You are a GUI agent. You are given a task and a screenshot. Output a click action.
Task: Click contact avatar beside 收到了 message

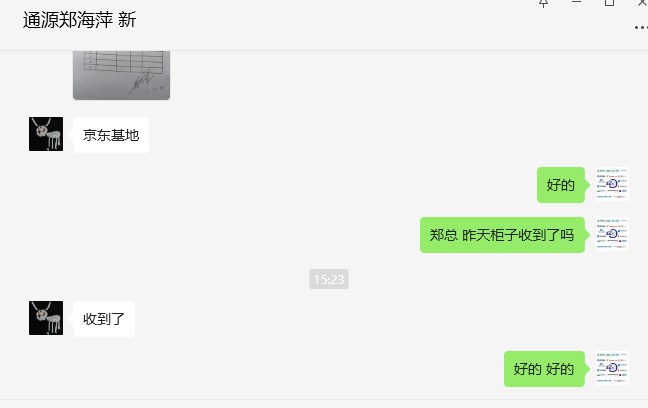coord(46,318)
